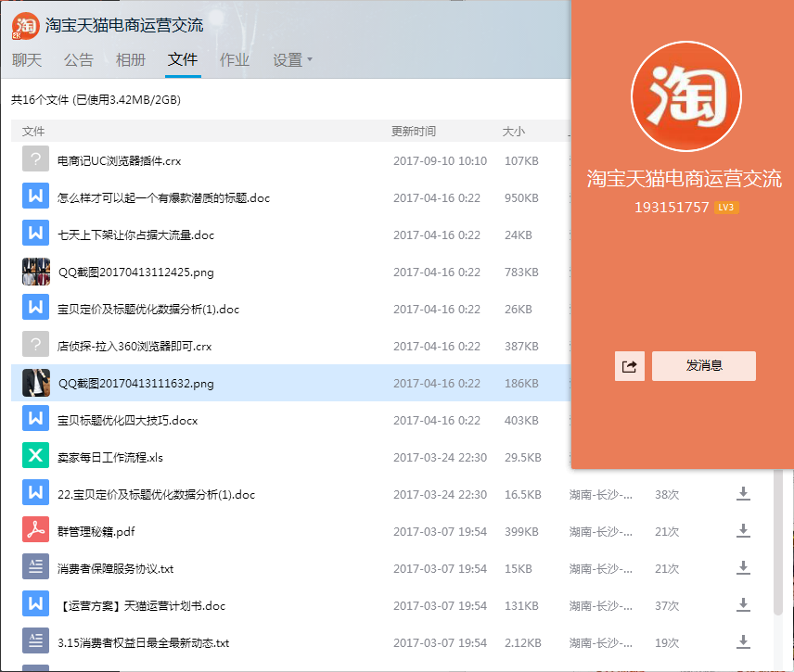Click the share icon in the group card
The height and width of the screenshot is (672, 794).
tap(630, 366)
